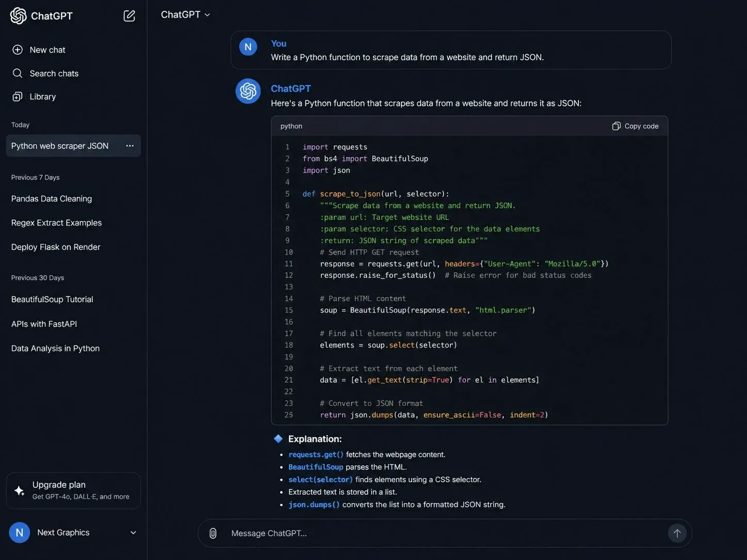The image size is (747, 560).
Task: Click the send message arrow button
Action: pyautogui.click(x=677, y=533)
